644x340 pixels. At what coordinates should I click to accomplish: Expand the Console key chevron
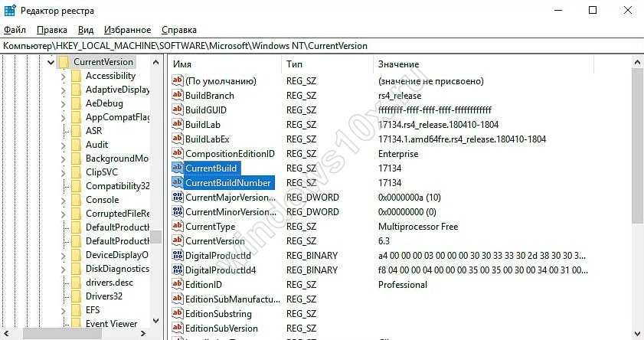(64, 200)
